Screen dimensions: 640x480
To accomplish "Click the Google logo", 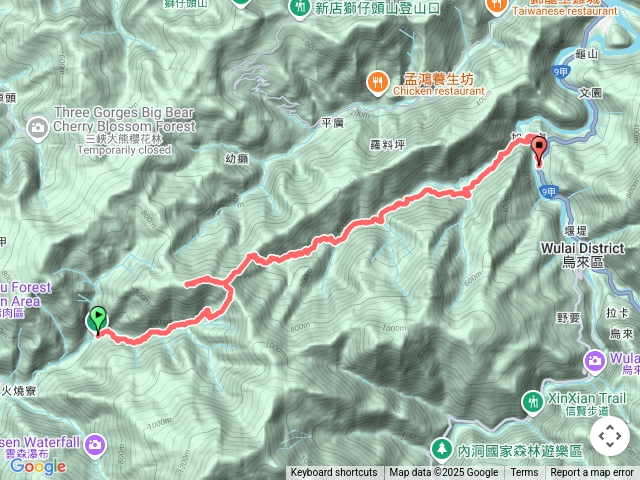I will click(38, 466).
